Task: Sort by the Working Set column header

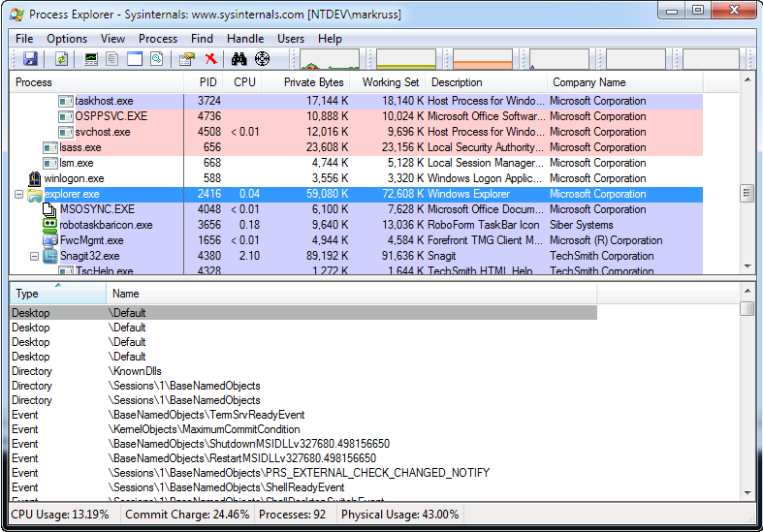Action: tap(388, 82)
